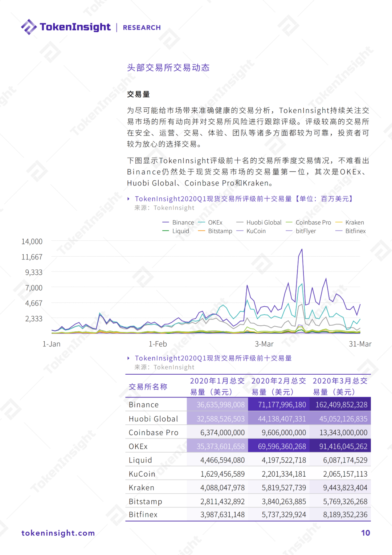This screenshot has height=555, width=392.
Task: Click cell 6,087,174,529
Action: tap(340, 460)
